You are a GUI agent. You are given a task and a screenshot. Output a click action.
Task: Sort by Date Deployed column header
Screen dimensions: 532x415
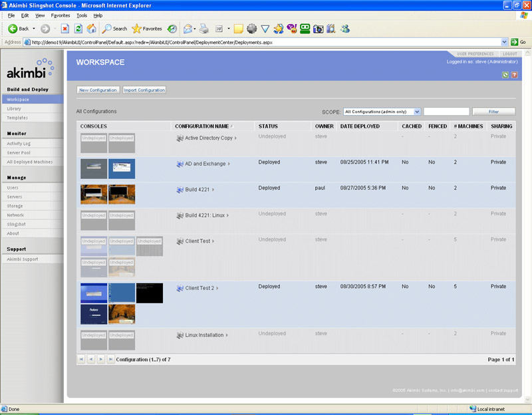[x=360, y=126]
